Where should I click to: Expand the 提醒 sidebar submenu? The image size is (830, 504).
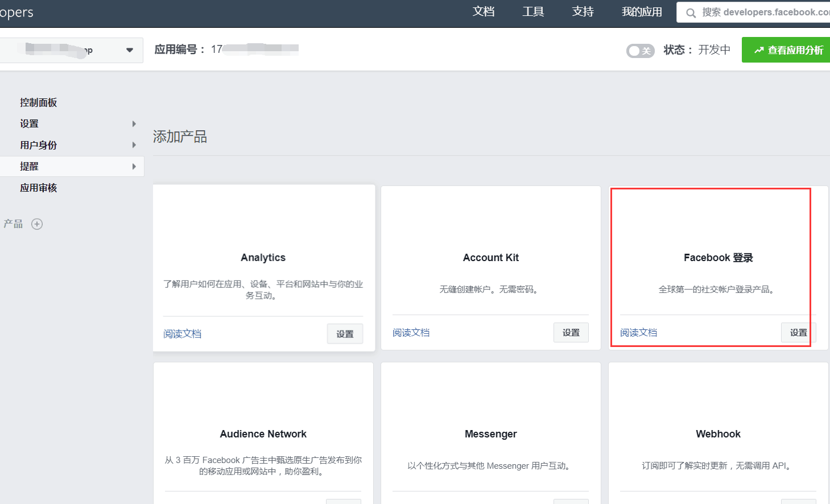coord(134,167)
